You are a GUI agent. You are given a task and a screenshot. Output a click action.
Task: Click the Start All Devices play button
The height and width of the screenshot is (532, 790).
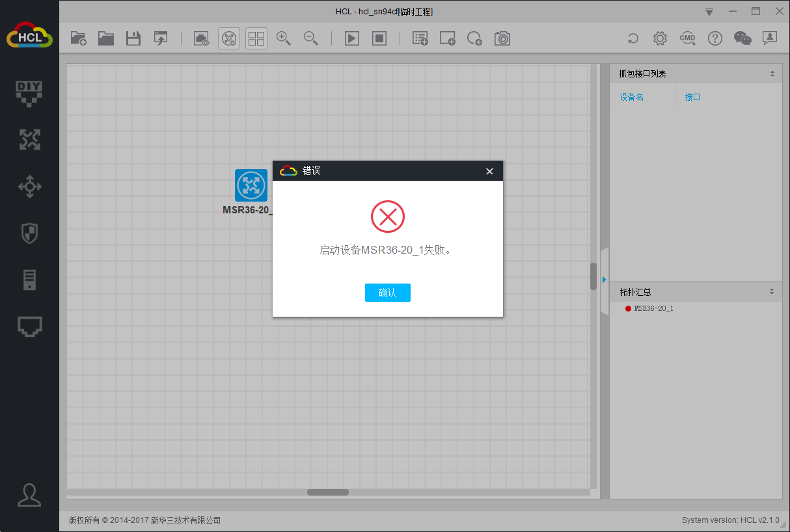click(351, 38)
